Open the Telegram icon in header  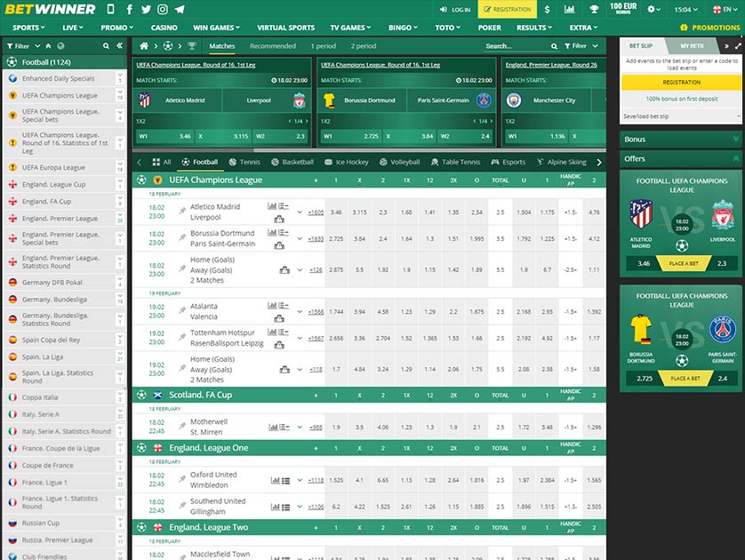180,9
